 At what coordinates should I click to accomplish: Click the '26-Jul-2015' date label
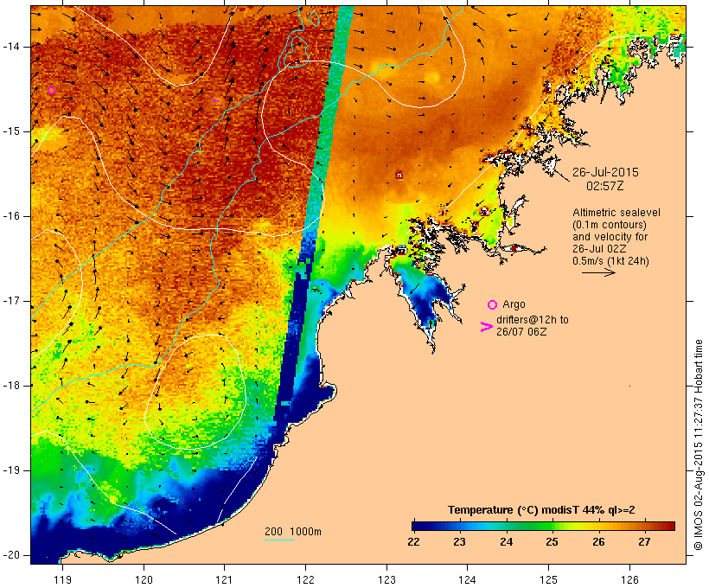605,172
